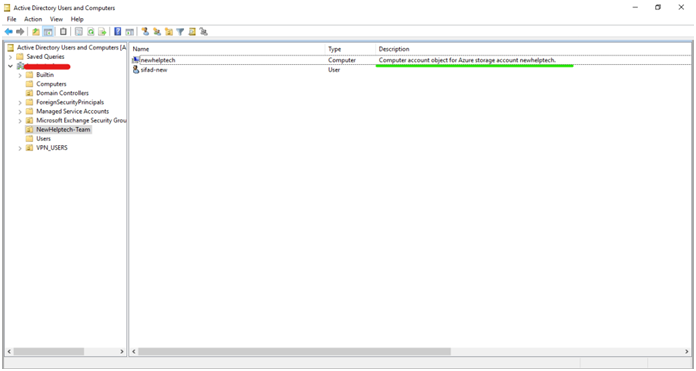Screen dimensions: 696x371
Task: Click tree pane scrollbar right arrow
Action: pyautogui.click(x=122, y=351)
